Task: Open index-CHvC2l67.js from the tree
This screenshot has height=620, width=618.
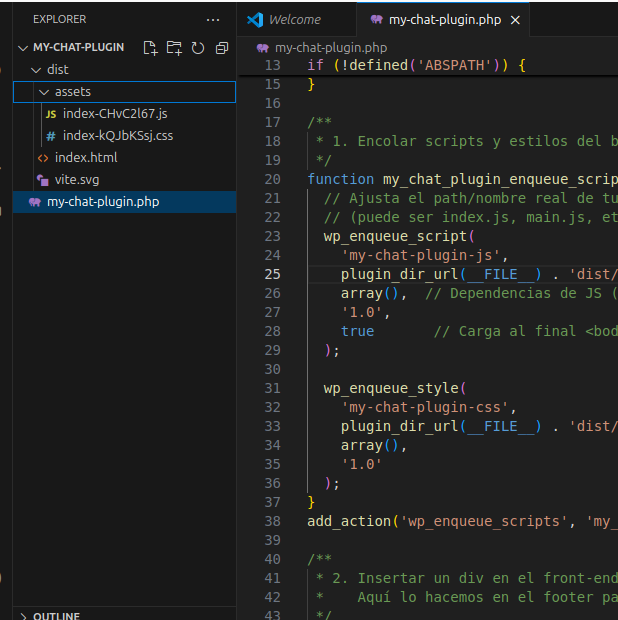Action: [x=115, y=114]
